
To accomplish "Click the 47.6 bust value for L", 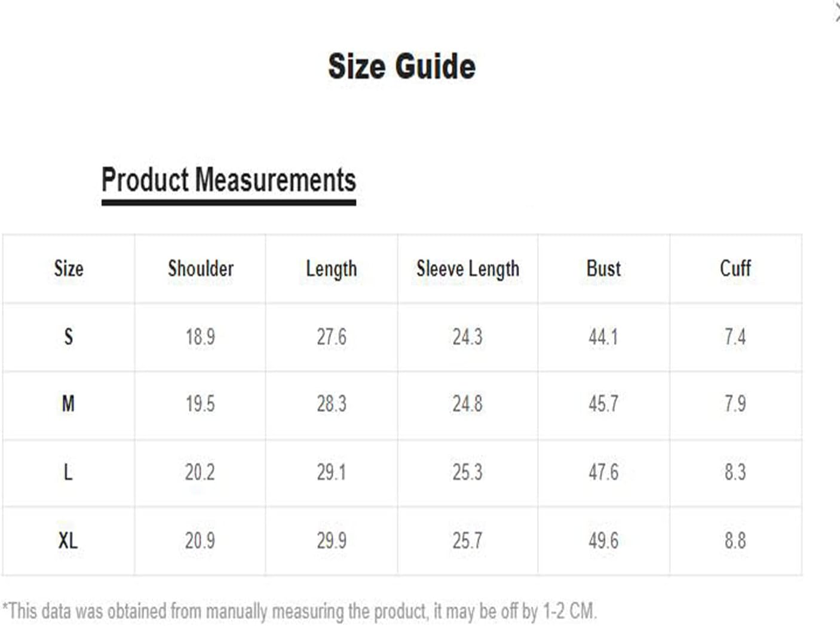I will point(603,472).
